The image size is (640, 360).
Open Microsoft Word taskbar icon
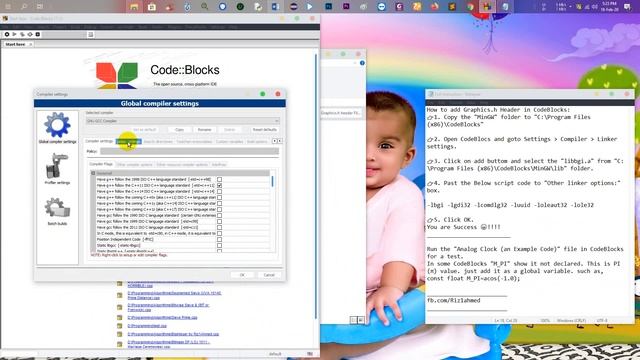[275, 7]
